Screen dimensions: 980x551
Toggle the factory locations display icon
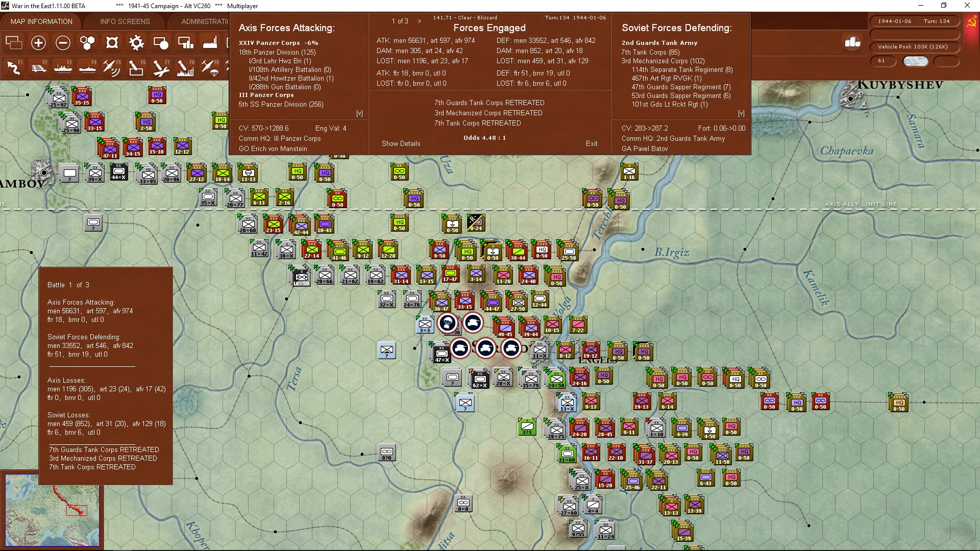(210, 43)
